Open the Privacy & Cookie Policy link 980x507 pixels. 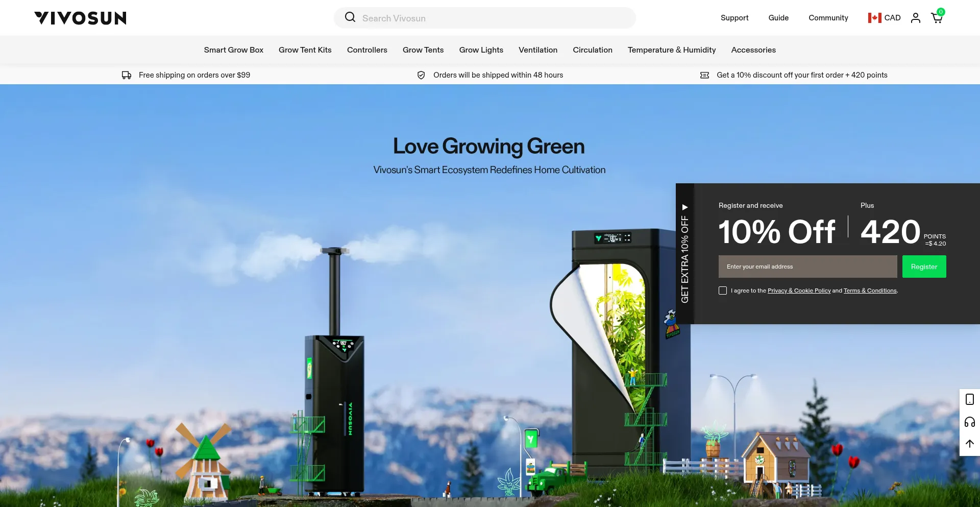point(799,291)
